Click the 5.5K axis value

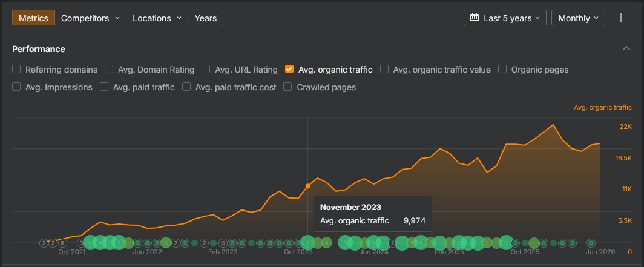click(625, 220)
